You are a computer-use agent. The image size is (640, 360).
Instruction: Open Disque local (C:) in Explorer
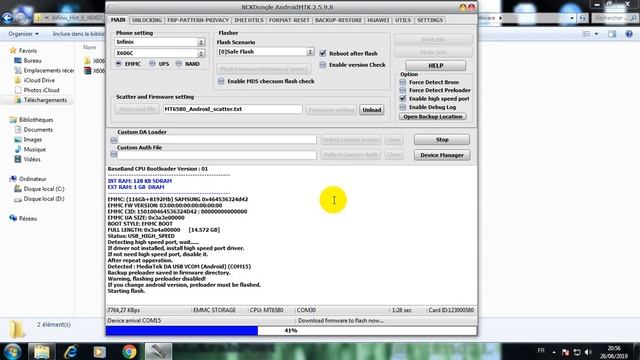(40, 189)
